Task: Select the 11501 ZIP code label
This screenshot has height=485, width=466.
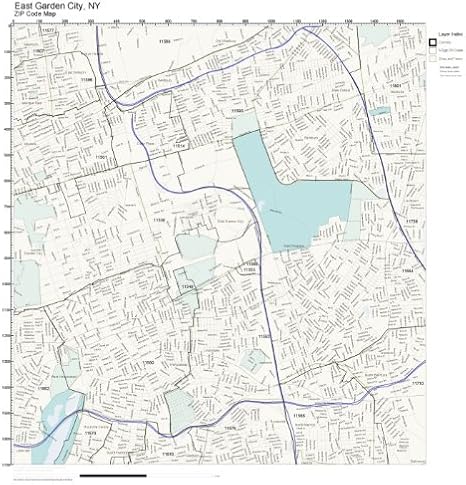Action: pos(101,156)
